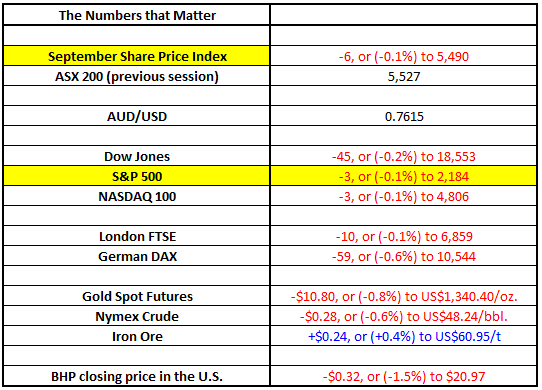This screenshot has width=542, height=390.
Task: Select the Dow Jones value 18,553 cell
Action: click(x=403, y=156)
